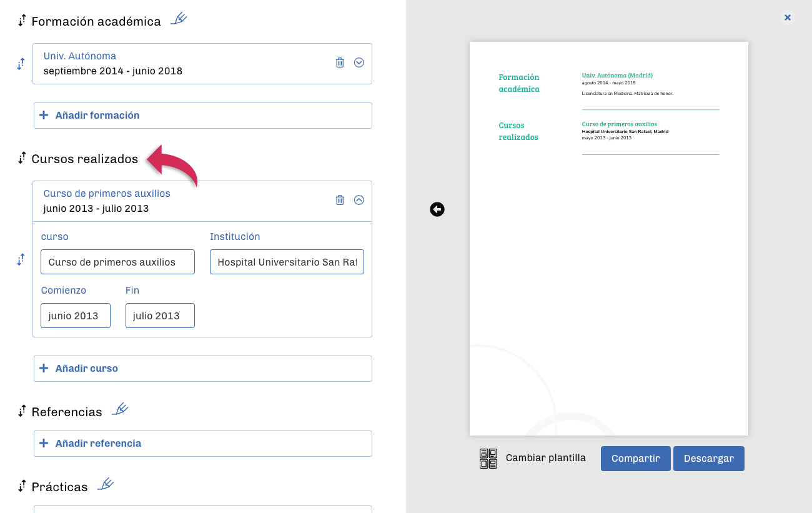Image resolution: width=812 pixels, height=513 pixels.
Task: Click the Descargar button
Action: tap(709, 459)
